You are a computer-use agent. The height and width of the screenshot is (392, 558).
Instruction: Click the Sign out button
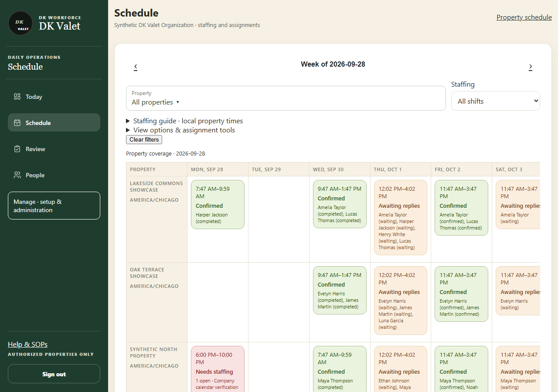(x=54, y=374)
